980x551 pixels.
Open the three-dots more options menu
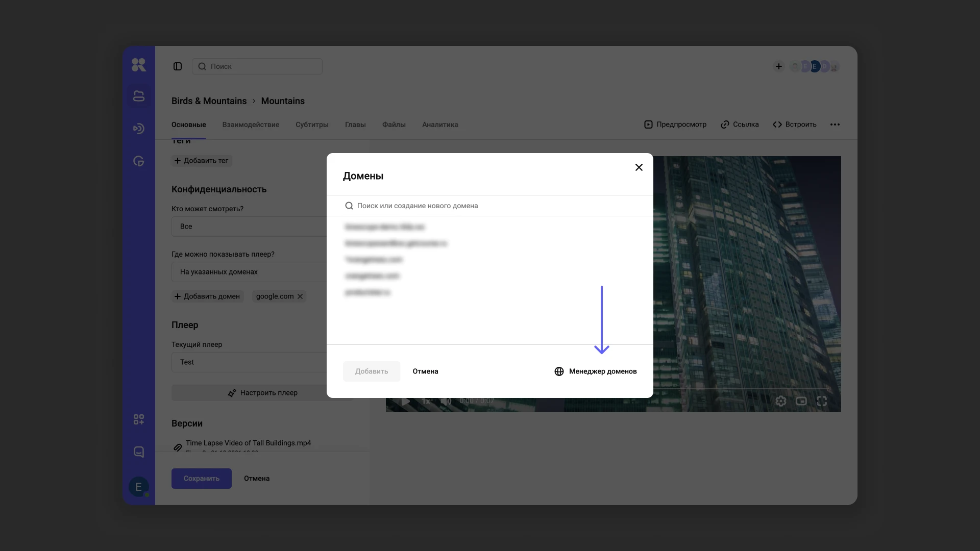835,124
